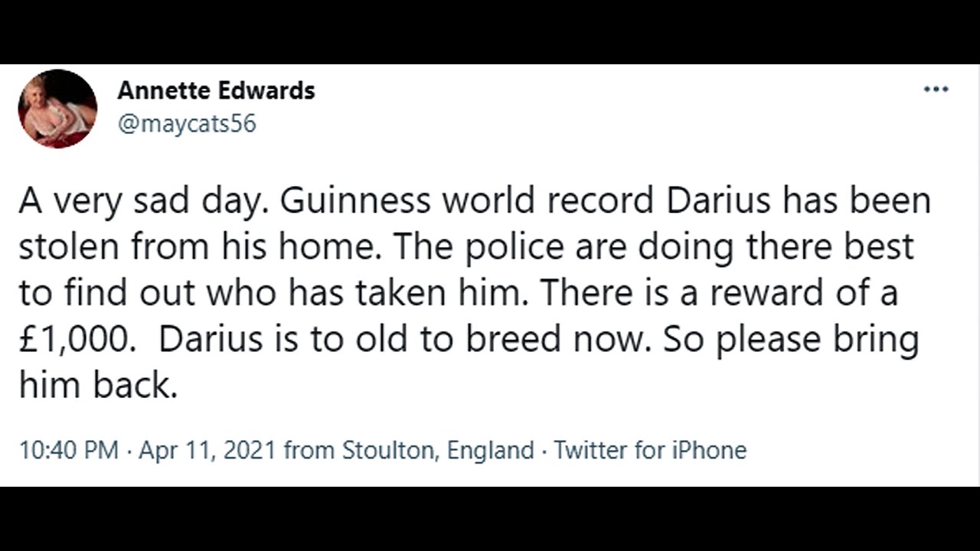Click the @maycats56 handle
Viewport: 980px width, 551px height.
click(186, 123)
